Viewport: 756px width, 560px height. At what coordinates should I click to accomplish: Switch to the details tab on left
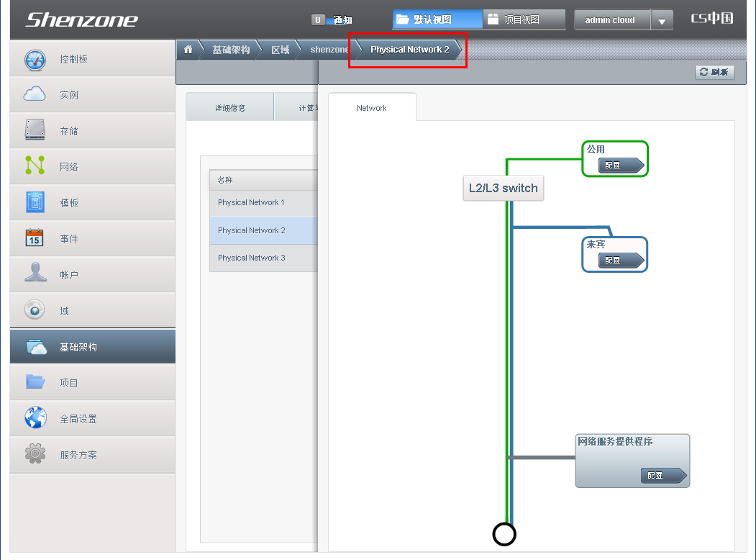(230, 108)
